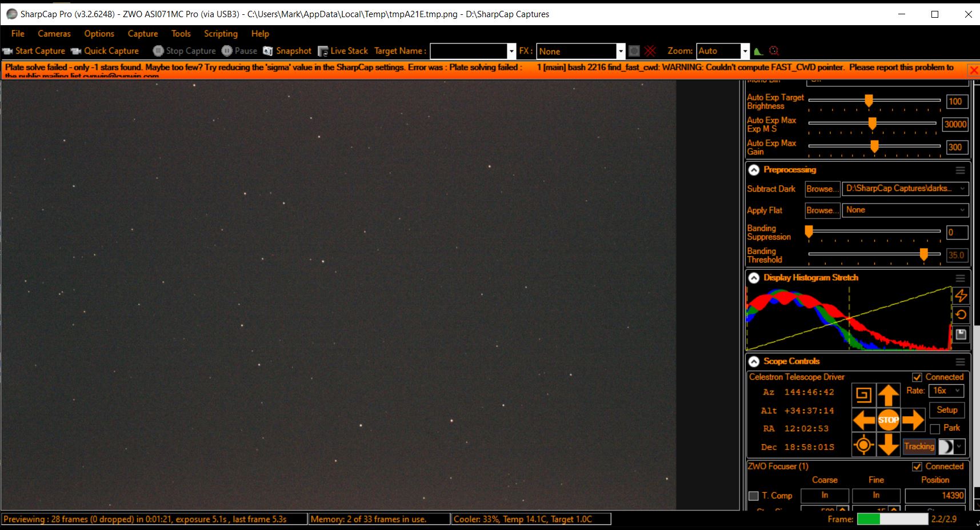Click the Stop Capture button
980x530 pixels.
click(185, 51)
